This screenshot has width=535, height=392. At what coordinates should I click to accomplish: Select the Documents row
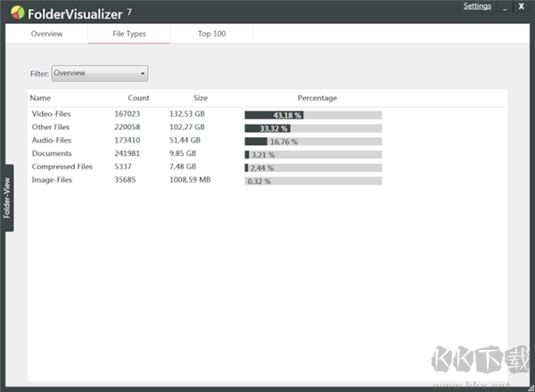267,154
